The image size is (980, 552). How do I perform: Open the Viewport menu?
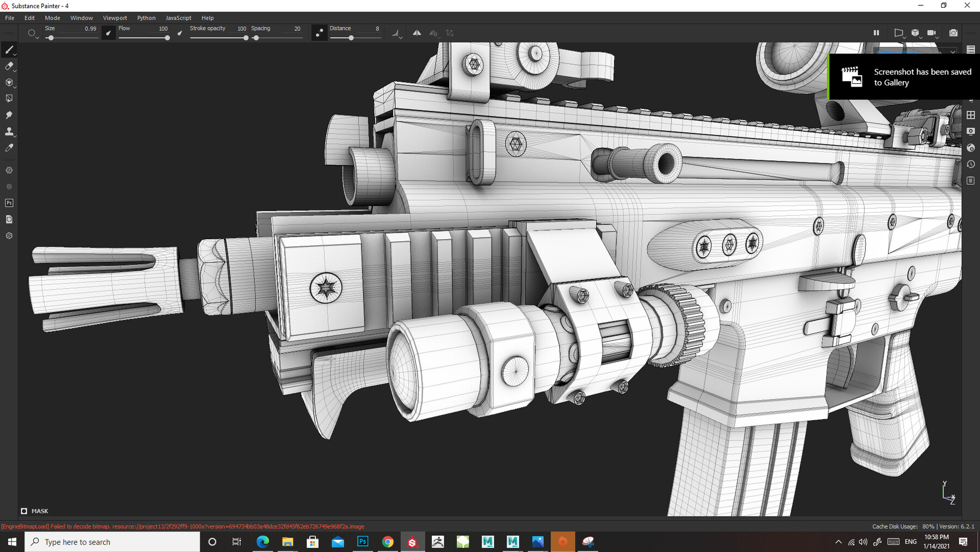pos(115,17)
